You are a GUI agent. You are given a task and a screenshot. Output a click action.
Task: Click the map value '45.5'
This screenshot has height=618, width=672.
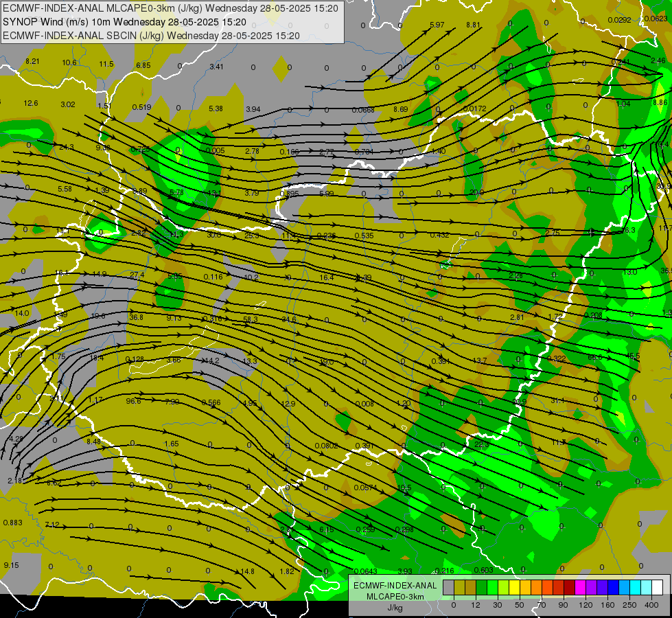click(x=633, y=356)
